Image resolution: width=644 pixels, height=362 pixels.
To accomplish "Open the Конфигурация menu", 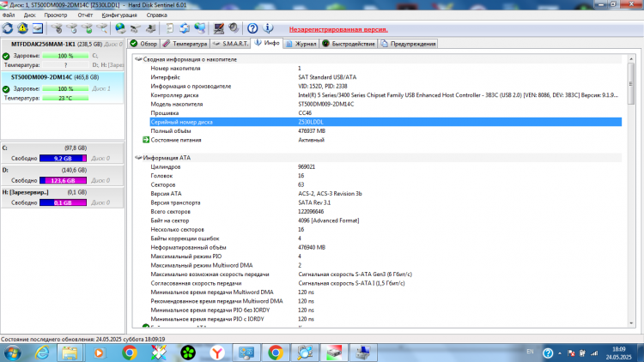I will [x=119, y=15].
